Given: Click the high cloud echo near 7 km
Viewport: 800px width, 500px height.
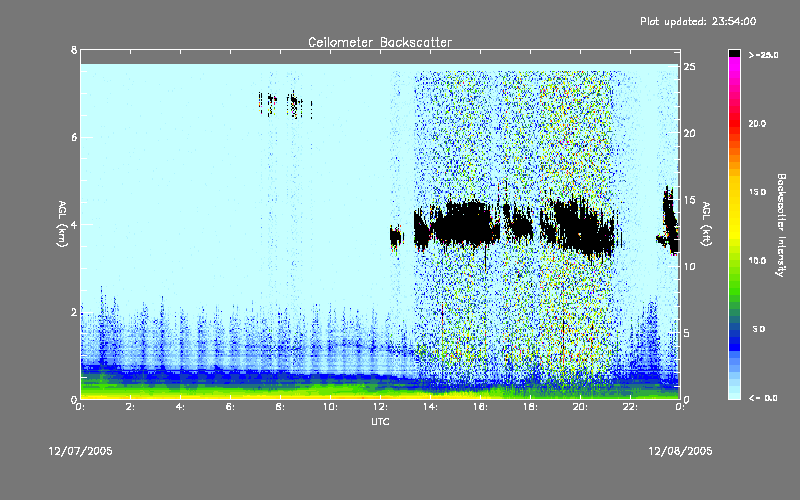Looking at the screenshot, I should (285, 105).
